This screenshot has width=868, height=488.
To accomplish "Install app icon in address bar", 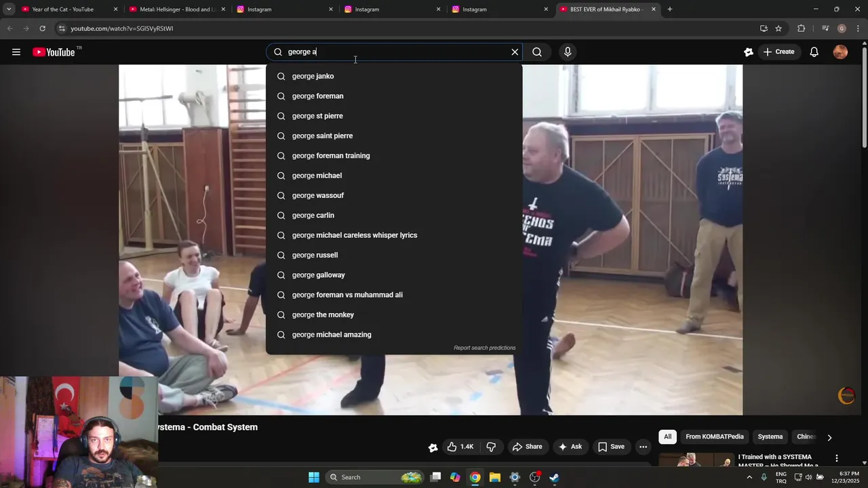I will pos(764,28).
